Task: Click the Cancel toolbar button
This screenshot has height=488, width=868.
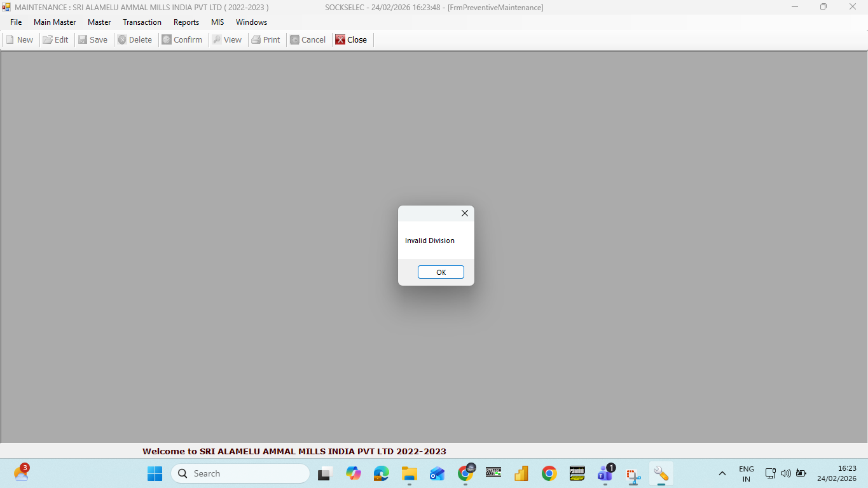Action: [x=308, y=39]
